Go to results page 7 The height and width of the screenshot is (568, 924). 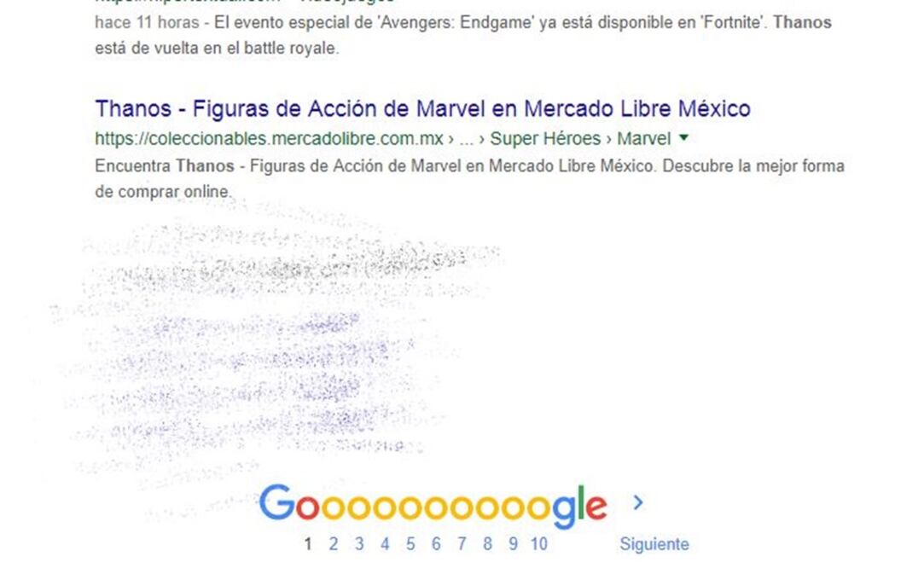coord(462,544)
